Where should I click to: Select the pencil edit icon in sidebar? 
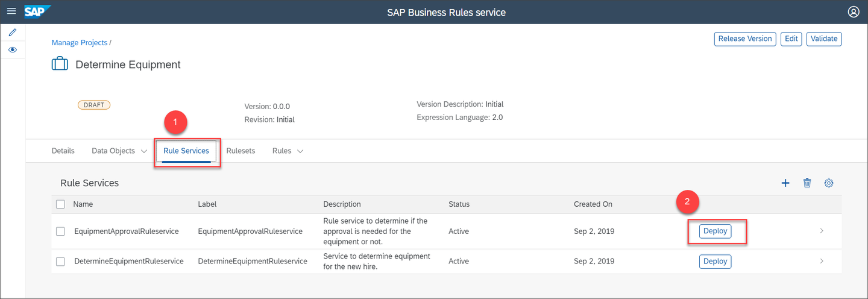click(13, 33)
